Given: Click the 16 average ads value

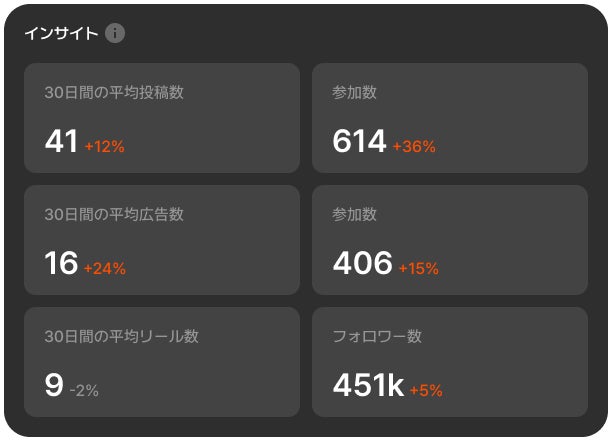Looking at the screenshot, I should tap(61, 263).
